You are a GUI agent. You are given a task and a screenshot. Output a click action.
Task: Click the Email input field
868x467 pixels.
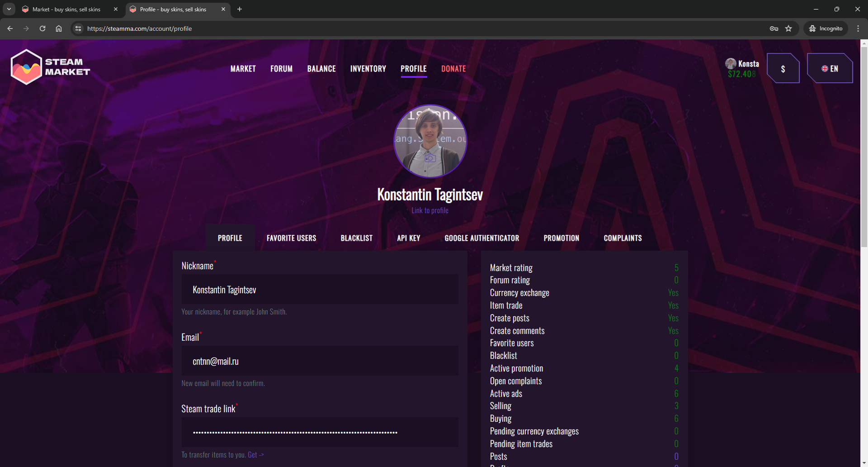pos(320,361)
